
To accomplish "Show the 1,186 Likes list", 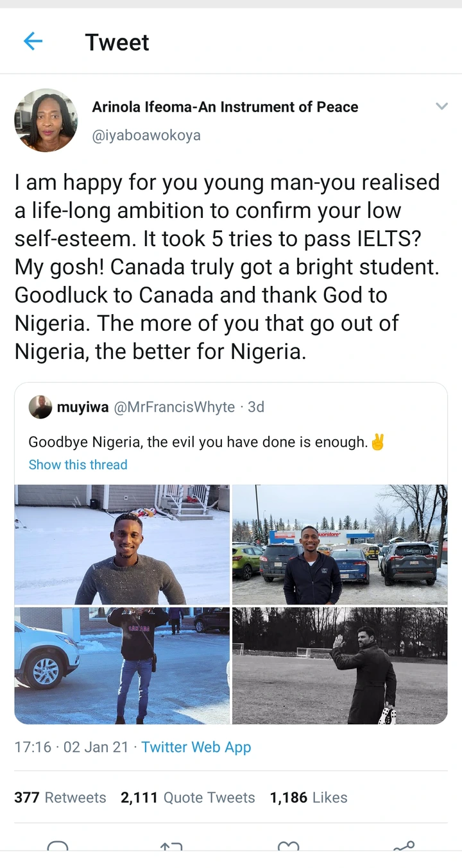I will click(308, 797).
